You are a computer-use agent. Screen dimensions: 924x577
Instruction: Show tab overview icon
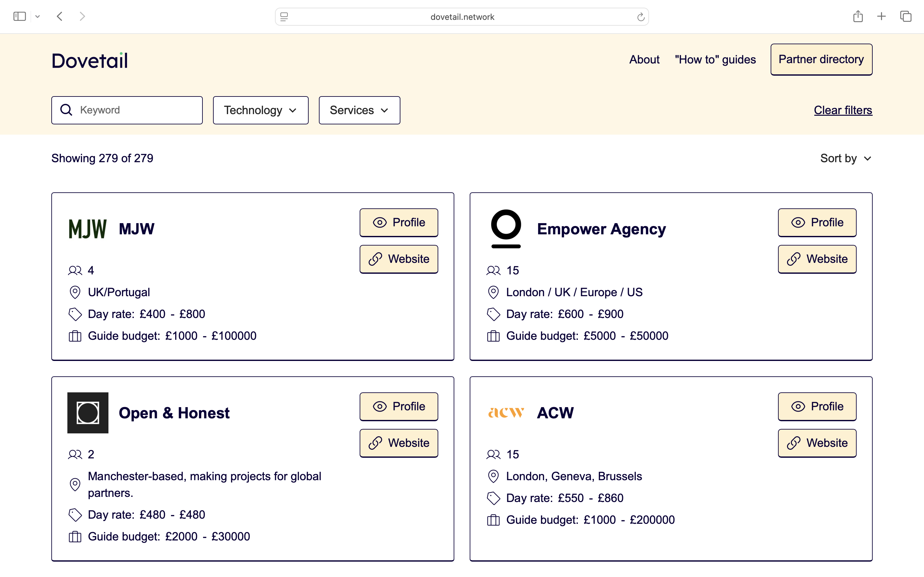(906, 16)
